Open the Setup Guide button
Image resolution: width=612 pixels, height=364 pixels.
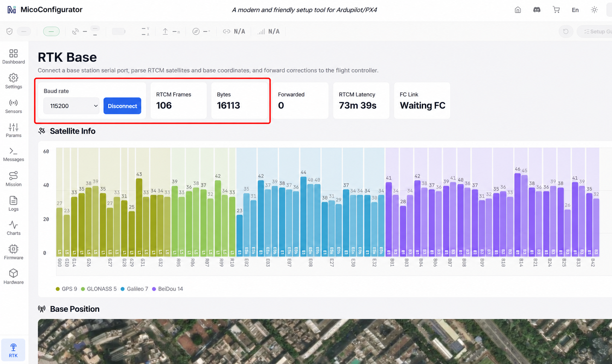(595, 32)
